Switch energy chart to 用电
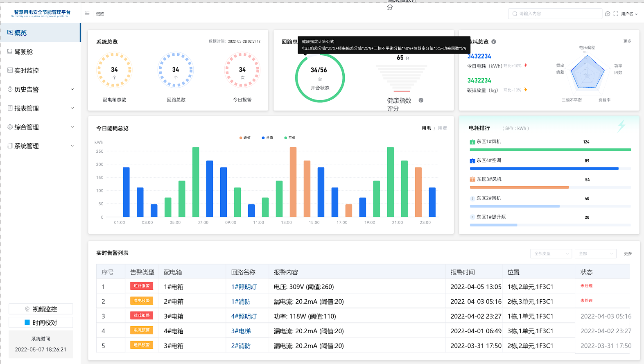The height and width of the screenshot is (364, 644). coord(426,128)
